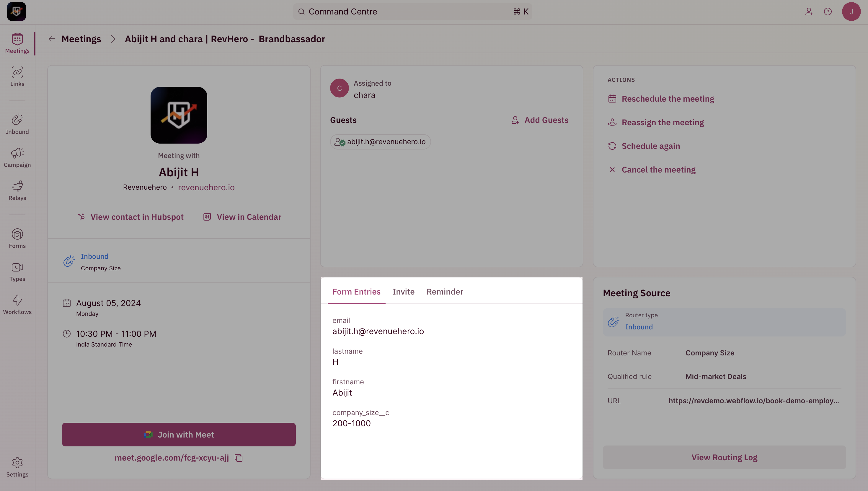Click the calendar icon beside View in Calendar
Screen dimensions: 868x491
[207, 217]
